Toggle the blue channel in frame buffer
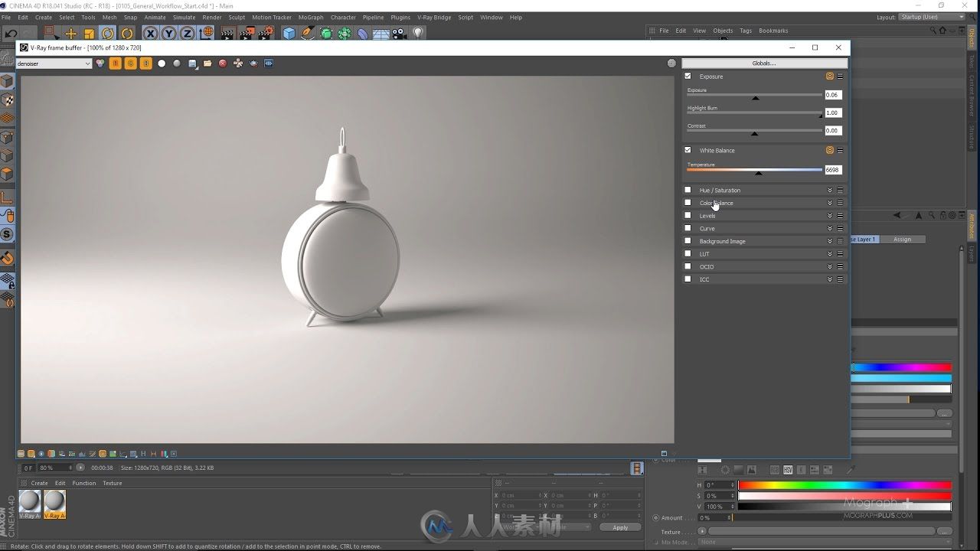The image size is (980, 551). [x=145, y=64]
